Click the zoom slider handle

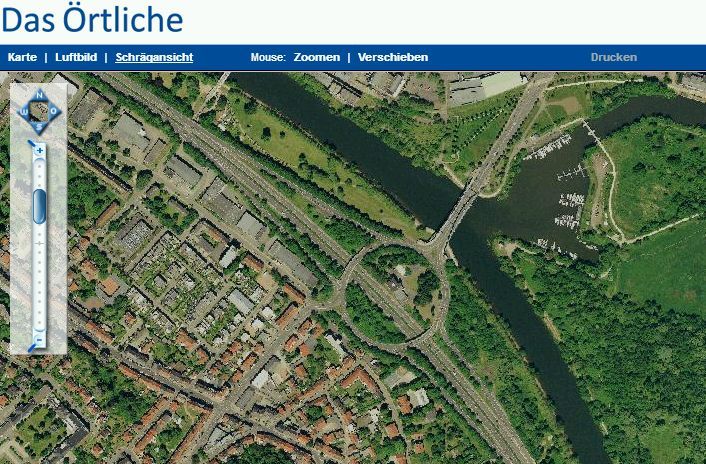[x=40, y=206]
